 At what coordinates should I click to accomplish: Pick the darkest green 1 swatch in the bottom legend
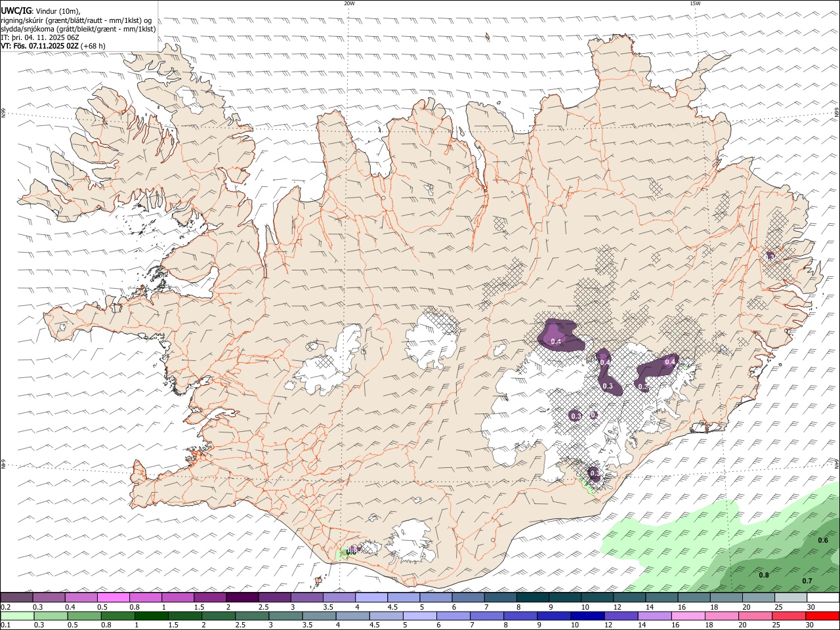tap(151, 616)
